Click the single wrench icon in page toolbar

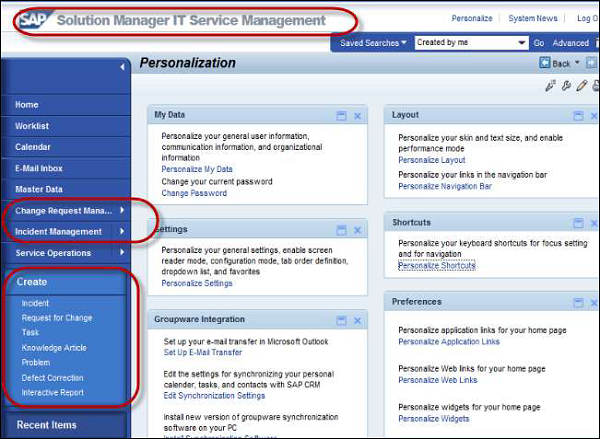point(564,86)
